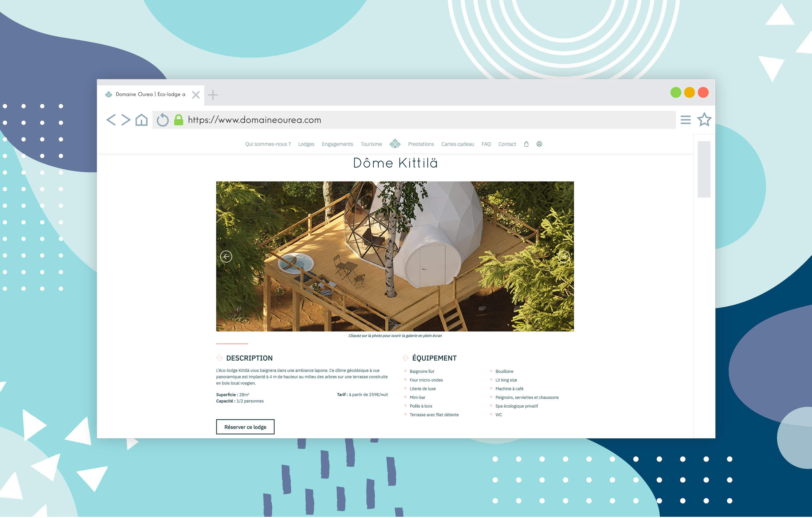
Task: Bookmark page with the star icon
Action: 704,119
